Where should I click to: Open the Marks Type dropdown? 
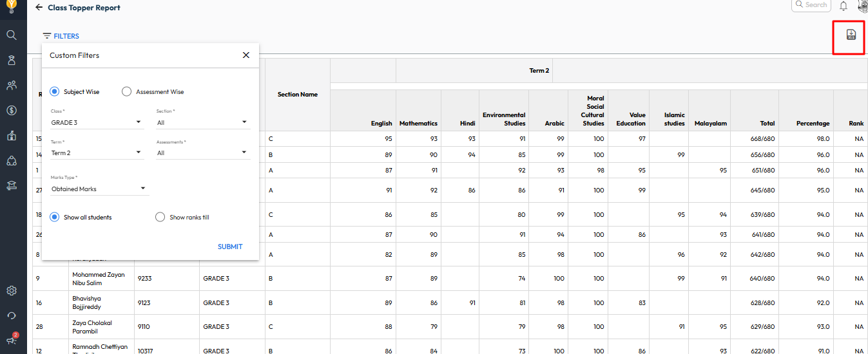point(99,189)
